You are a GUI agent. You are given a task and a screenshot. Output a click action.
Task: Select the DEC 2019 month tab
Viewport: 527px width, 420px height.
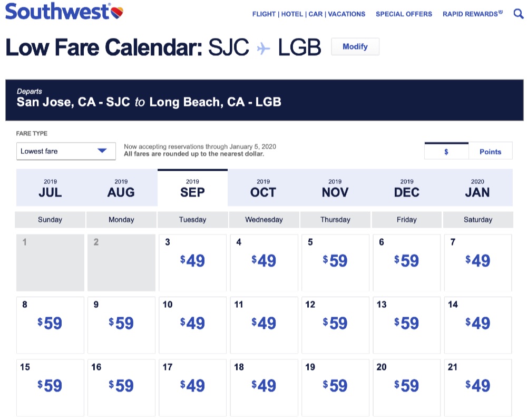[406, 188]
